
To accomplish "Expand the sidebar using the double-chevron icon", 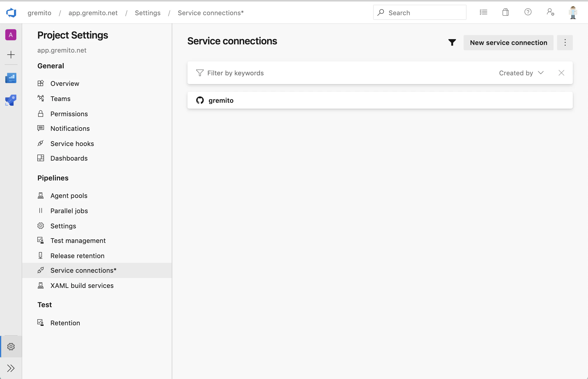I will click(x=11, y=368).
